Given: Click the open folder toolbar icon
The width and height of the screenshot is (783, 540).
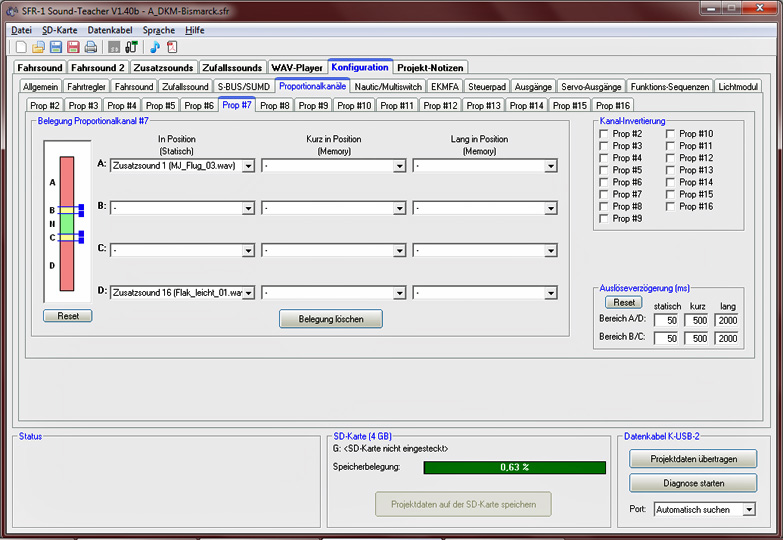Looking at the screenshot, I should [38, 47].
